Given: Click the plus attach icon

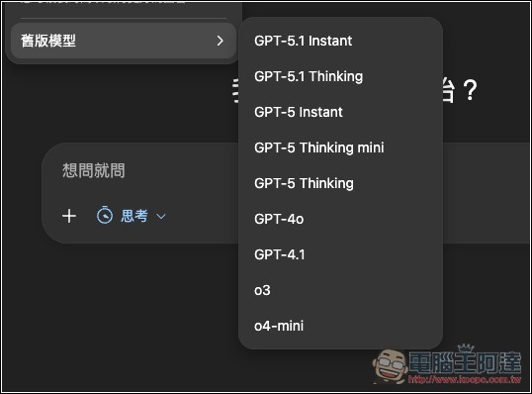Looking at the screenshot, I should (x=69, y=216).
